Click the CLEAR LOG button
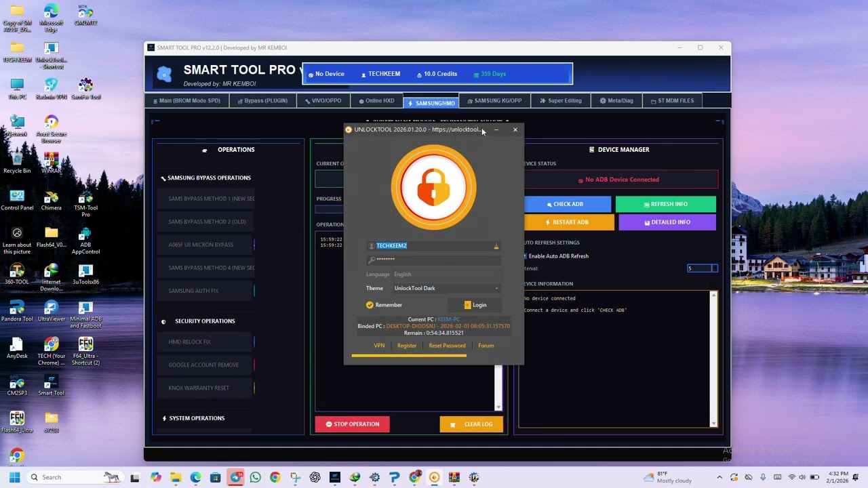 click(x=471, y=424)
